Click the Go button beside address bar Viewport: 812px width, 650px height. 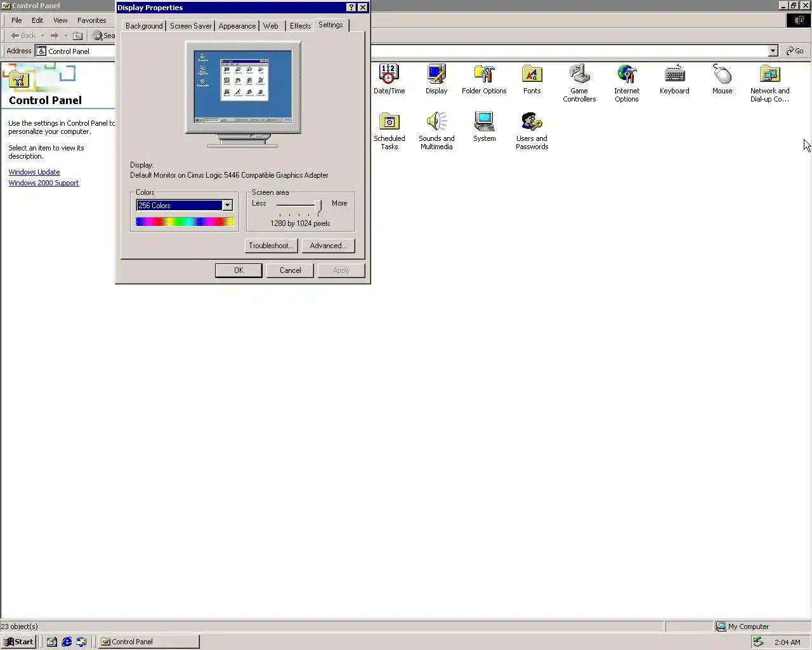[x=795, y=51]
